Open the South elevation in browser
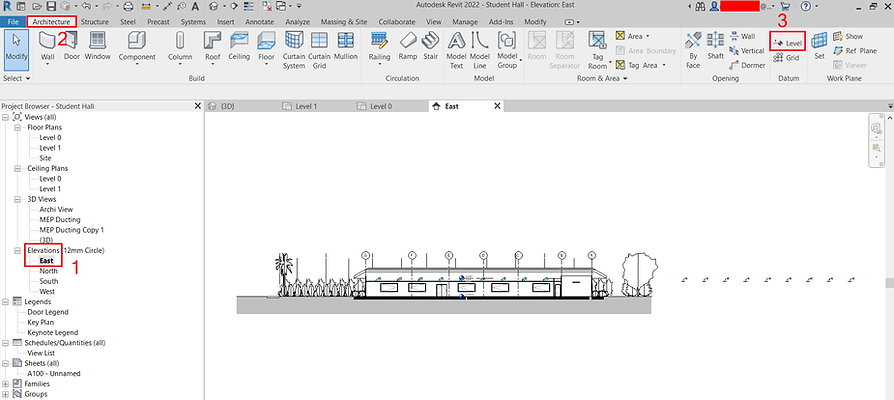Image resolution: width=894 pixels, height=400 pixels. coord(48,281)
